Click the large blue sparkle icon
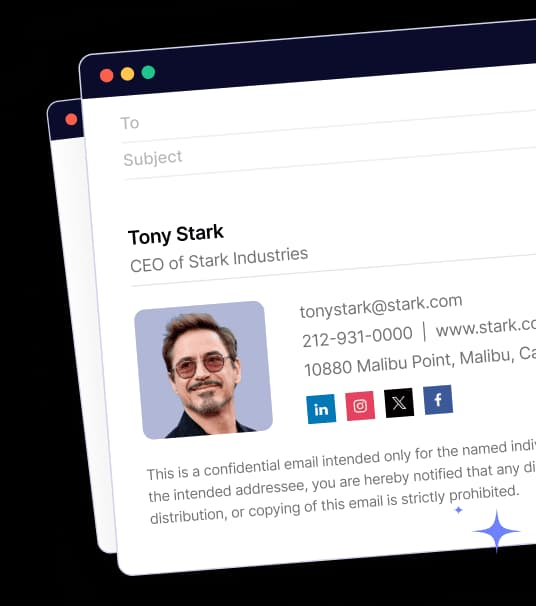 (x=497, y=531)
